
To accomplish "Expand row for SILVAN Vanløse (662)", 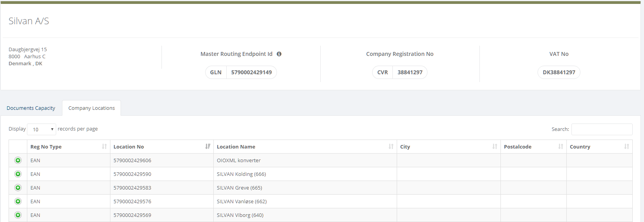I will 18,201.
